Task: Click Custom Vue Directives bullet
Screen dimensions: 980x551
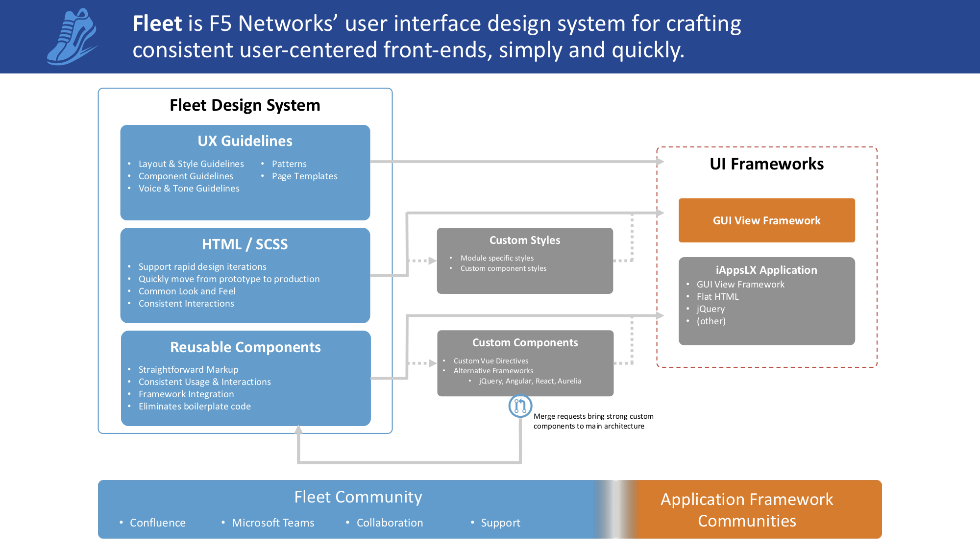Action: [490, 361]
